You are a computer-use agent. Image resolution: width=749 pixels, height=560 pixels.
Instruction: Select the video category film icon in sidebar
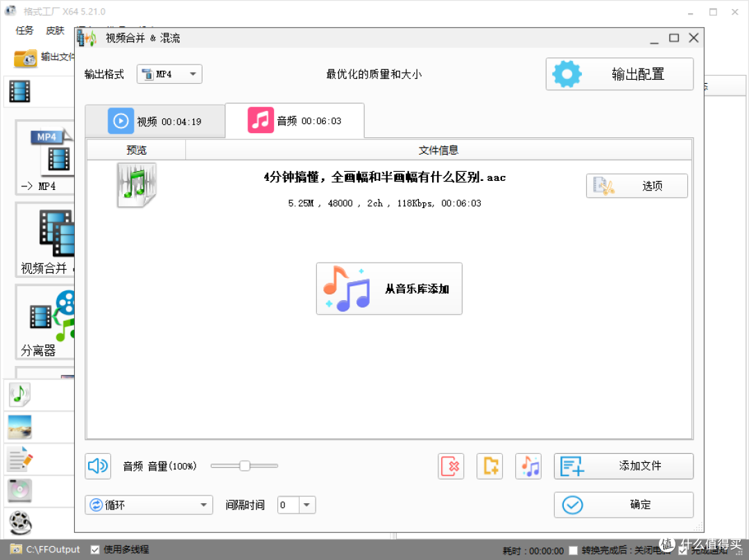coord(19,91)
